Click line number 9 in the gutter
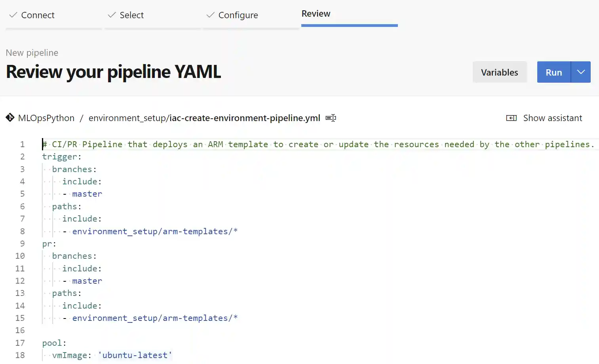 tap(22, 244)
